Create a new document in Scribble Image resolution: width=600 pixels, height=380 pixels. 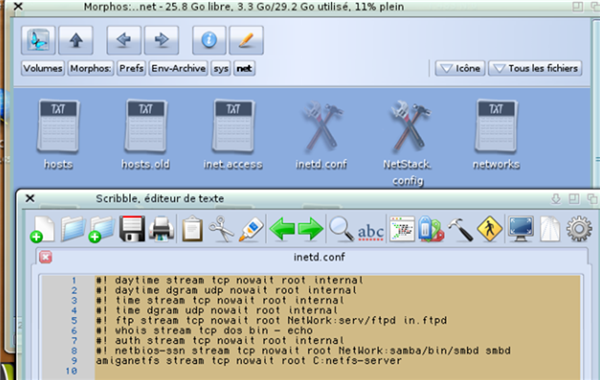[43, 229]
